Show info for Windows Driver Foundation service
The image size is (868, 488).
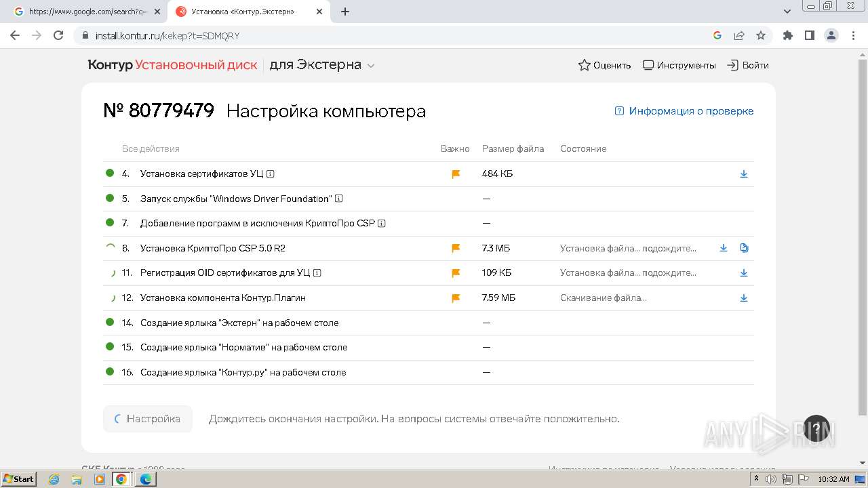pyautogui.click(x=339, y=199)
